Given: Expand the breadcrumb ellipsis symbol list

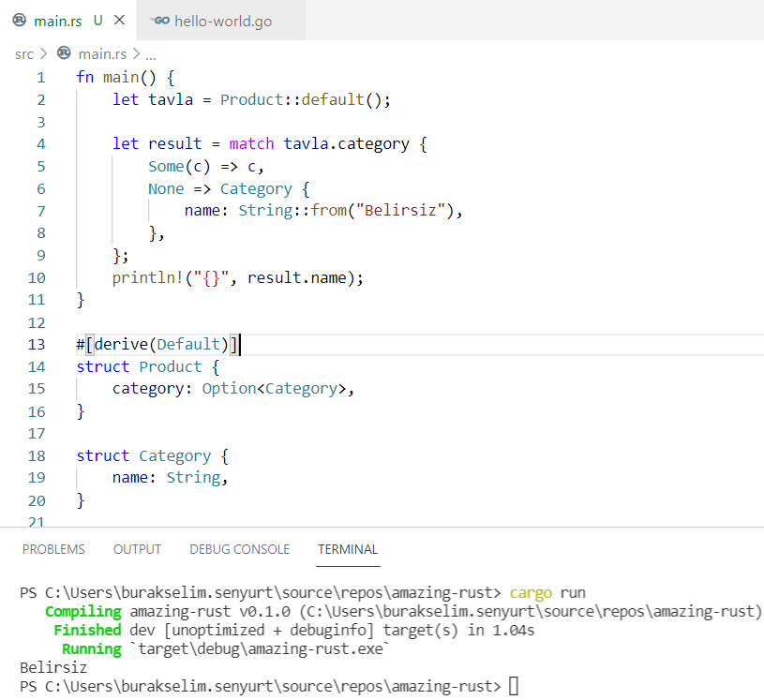Looking at the screenshot, I should (150, 54).
